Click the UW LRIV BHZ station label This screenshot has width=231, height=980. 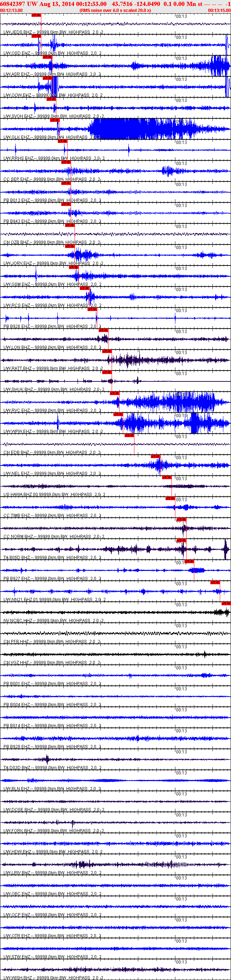tap(52, 873)
